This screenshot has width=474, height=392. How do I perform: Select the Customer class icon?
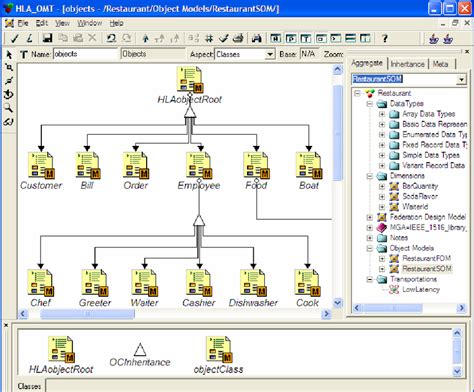pyautogui.click(x=41, y=165)
